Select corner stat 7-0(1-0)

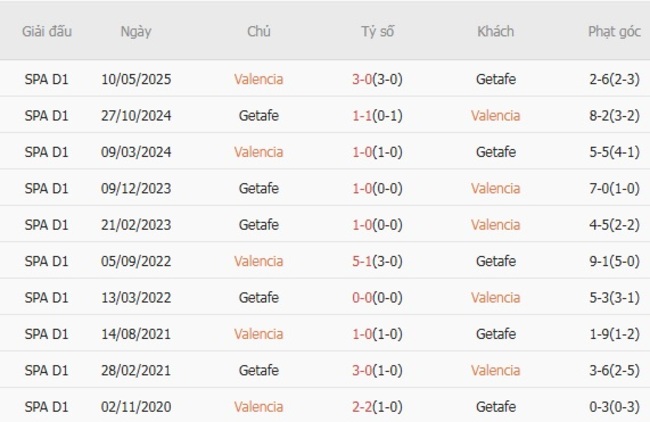tap(614, 188)
